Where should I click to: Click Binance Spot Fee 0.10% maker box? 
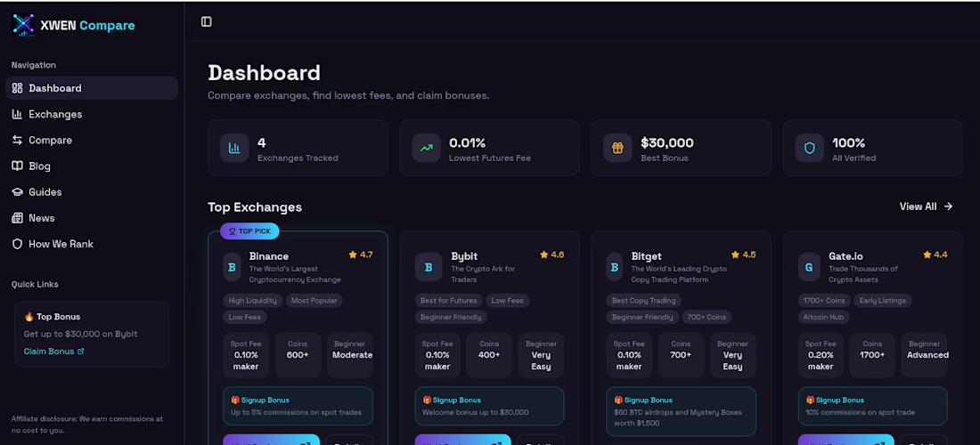[x=246, y=355]
